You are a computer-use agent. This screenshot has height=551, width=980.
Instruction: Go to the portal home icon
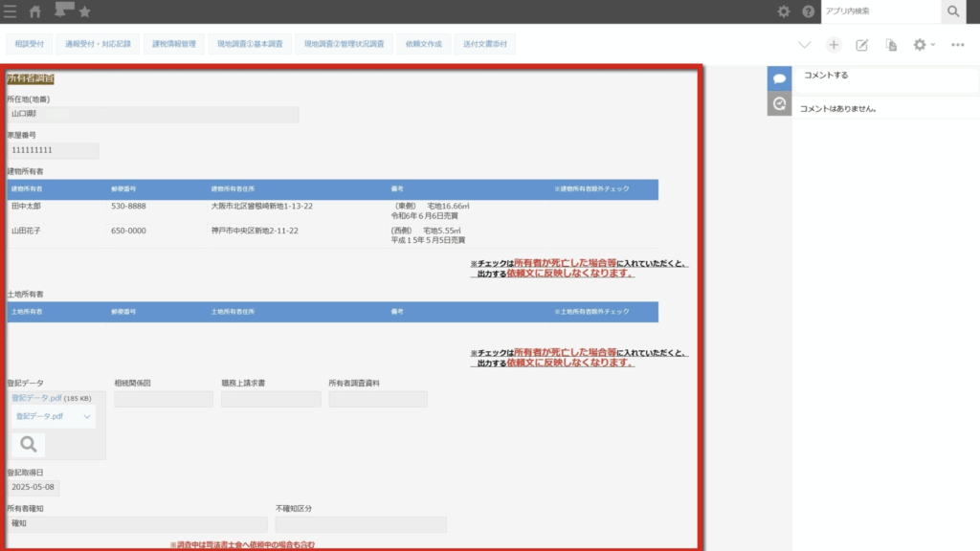[x=35, y=11]
